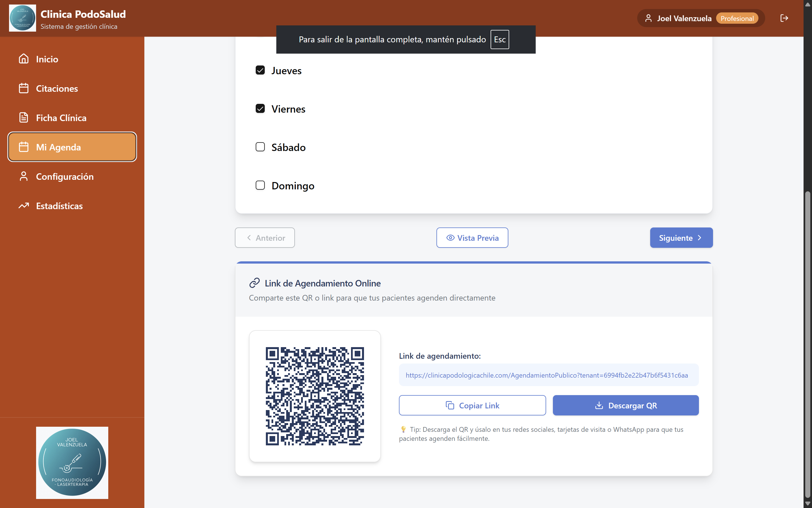Click the Clinica PodoSalud logo image
Screen dimensions: 812x508
[x=23, y=18]
